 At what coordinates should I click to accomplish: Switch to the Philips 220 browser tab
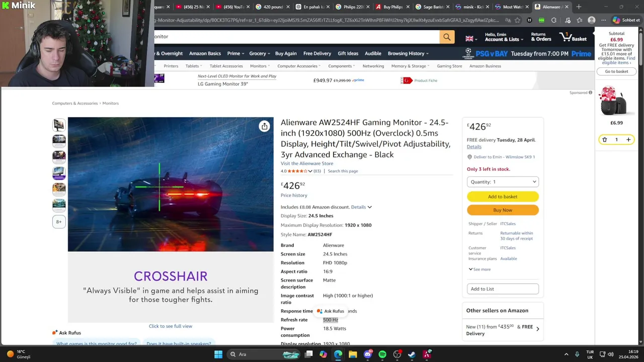pos(353,7)
